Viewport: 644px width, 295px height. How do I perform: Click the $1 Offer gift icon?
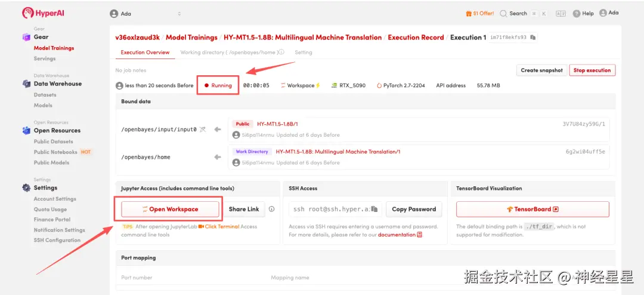469,14
